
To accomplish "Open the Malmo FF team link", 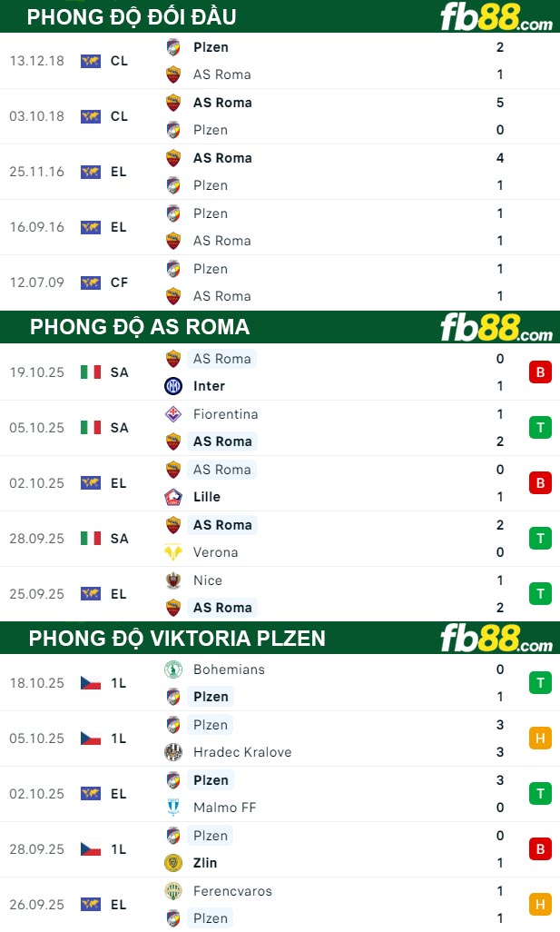I will [224, 808].
